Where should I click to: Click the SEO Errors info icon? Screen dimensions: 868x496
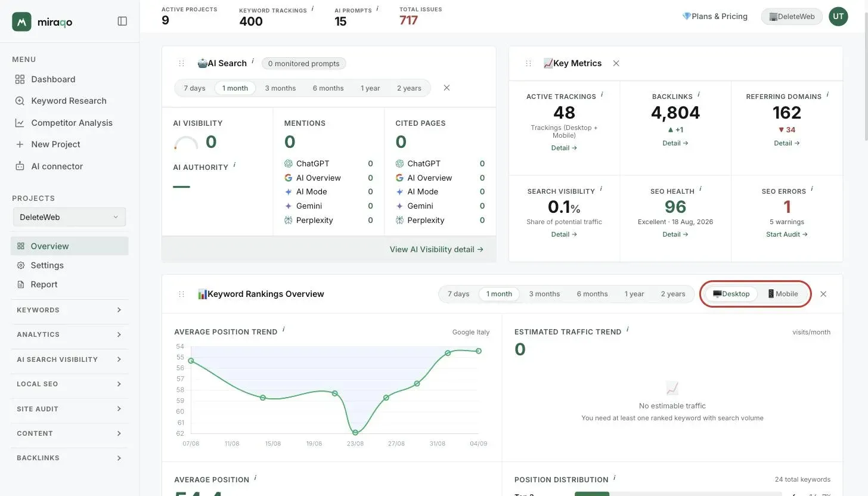click(x=812, y=189)
